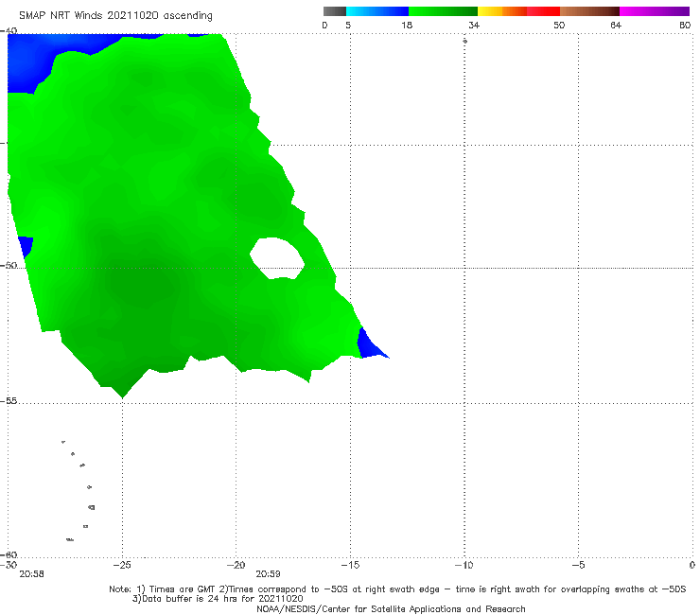Click the '20:59' swath time label
Screen dimensions: 700x615
coord(268,574)
